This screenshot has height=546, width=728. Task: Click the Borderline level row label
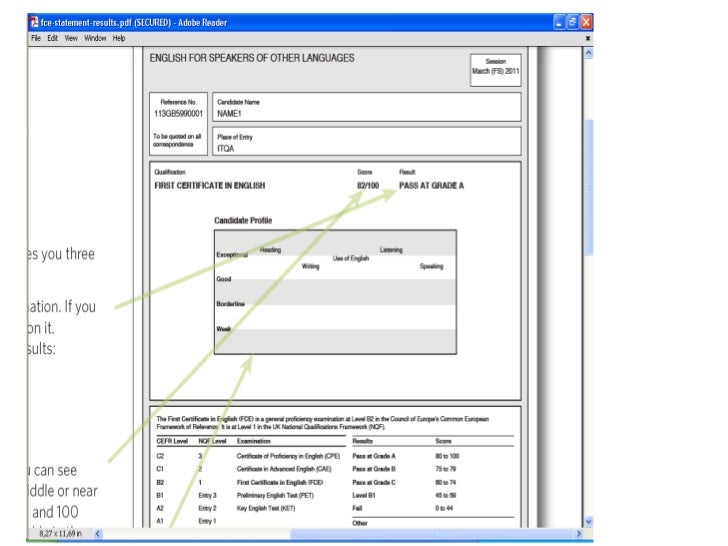point(230,304)
